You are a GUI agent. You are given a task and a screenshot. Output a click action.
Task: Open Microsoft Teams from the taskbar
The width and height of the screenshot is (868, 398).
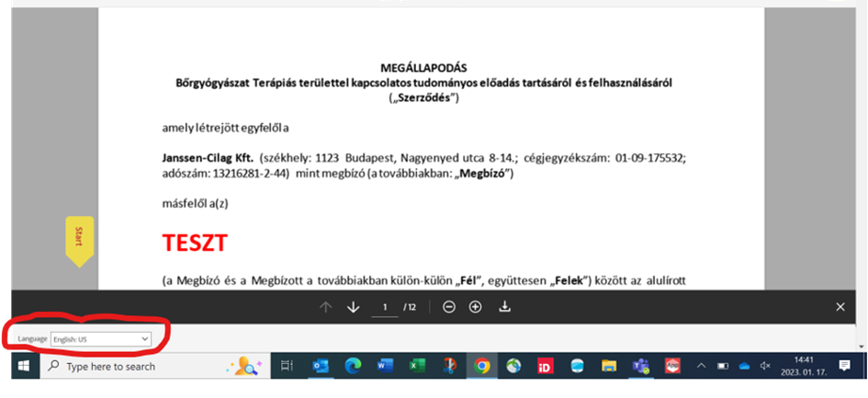click(x=641, y=366)
